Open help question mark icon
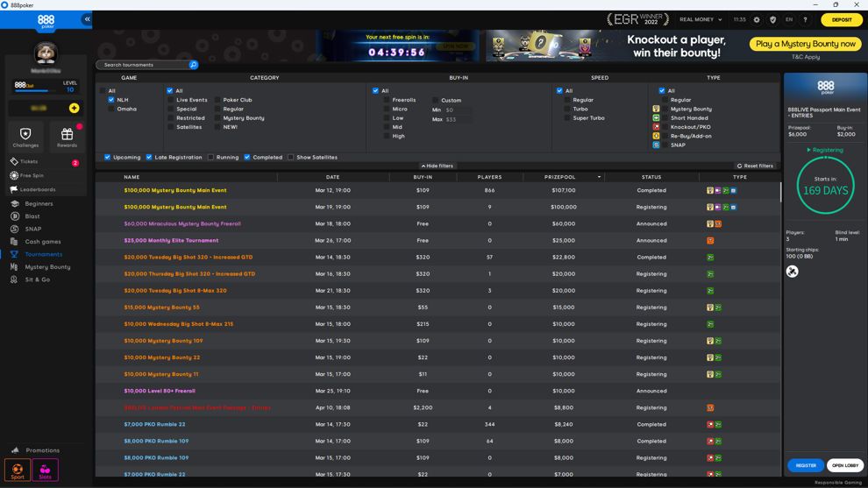This screenshot has width=868, height=488. (806, 19)
